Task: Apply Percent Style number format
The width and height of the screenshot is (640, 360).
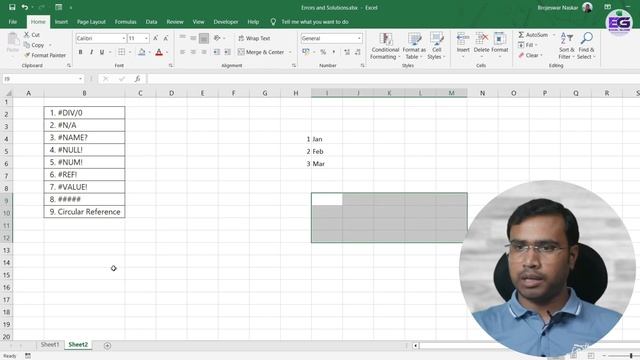Action: click(323, 52)
